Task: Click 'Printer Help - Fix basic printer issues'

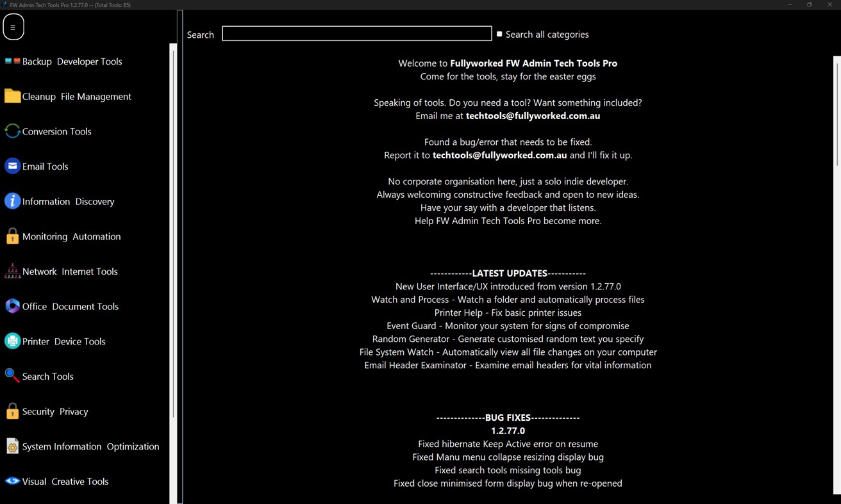Action: (x=508, y=313)
